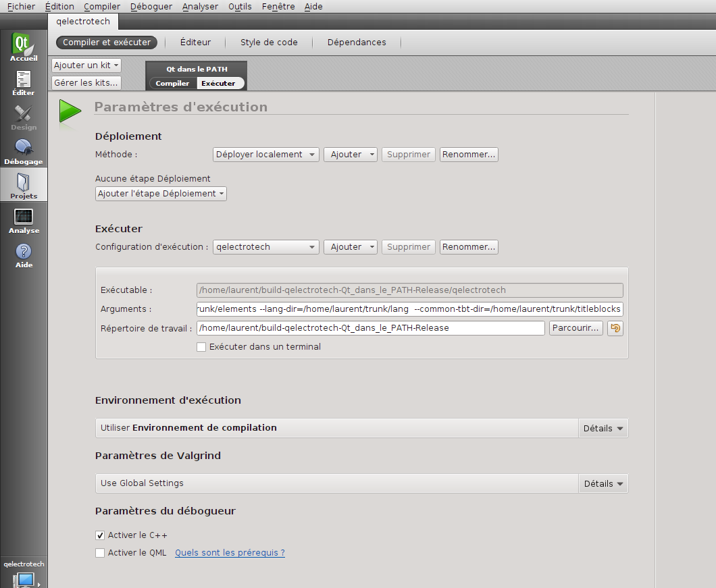
Task: Open the Édition menu
Action: pyautogui.click(x=59, y=6)
